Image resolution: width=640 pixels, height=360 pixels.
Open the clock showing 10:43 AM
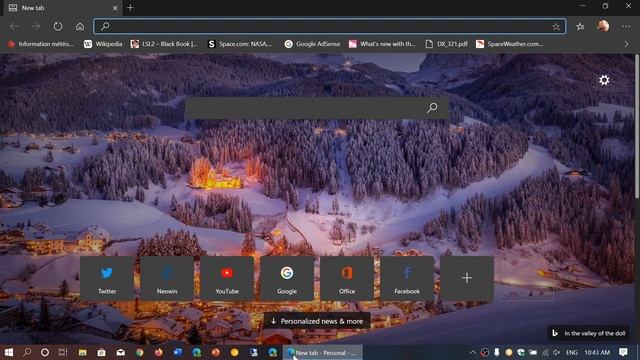[x=597, y=352]
